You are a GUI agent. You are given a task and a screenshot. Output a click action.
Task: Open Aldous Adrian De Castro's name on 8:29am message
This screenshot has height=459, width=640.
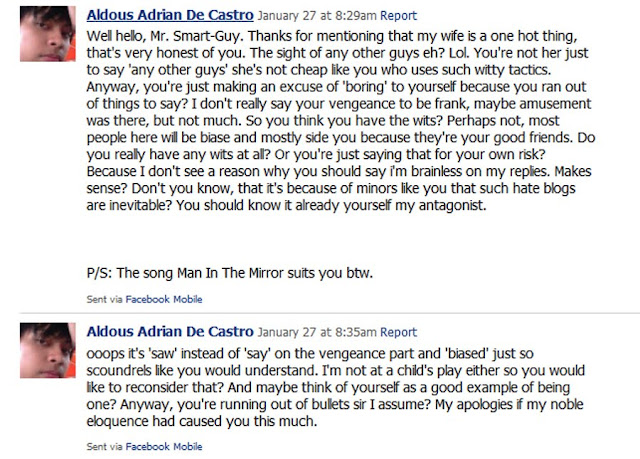pyautogui.click(x=170, y=15)
